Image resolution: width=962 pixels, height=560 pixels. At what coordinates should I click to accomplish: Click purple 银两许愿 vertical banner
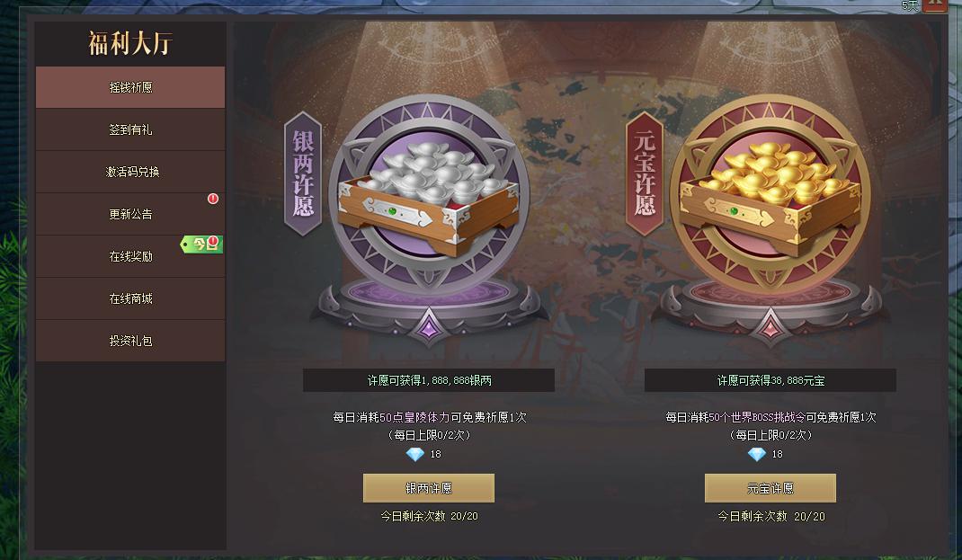point(303,173)
